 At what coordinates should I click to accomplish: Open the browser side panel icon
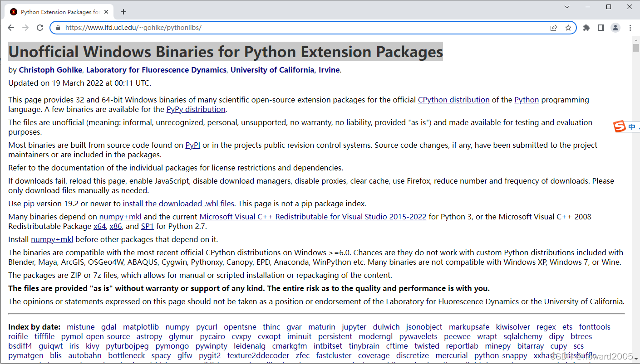(601, 28)
